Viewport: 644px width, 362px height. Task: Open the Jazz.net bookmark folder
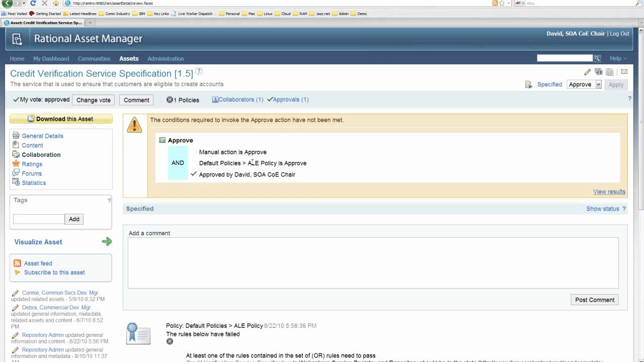pyautogui.click(x=320, y=14)
